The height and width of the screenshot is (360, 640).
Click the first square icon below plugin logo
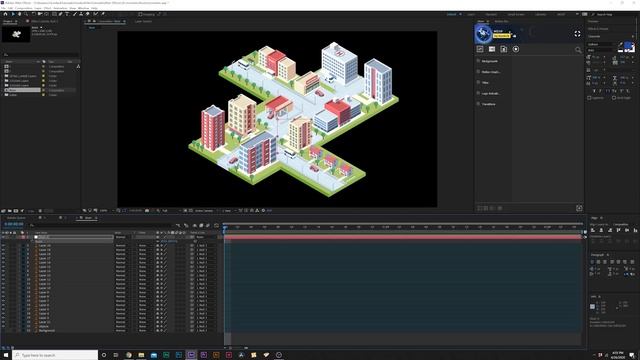(480, 49)
